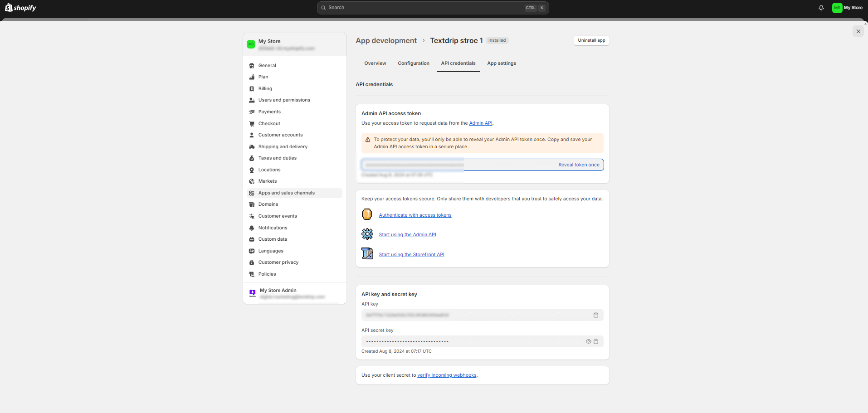
Task: Click the coin icon next to Authenticate with access tokens
Action: (x=367, y=214)
